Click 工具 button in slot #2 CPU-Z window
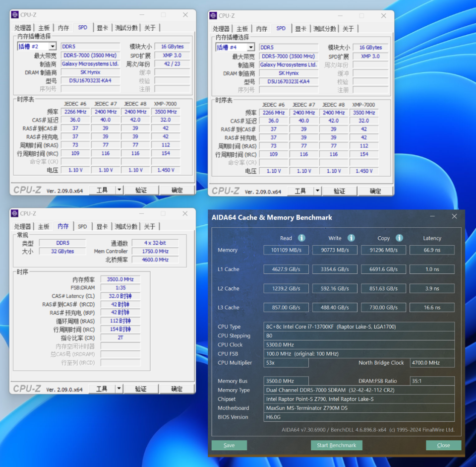476x467 pixels. [102, 190]
